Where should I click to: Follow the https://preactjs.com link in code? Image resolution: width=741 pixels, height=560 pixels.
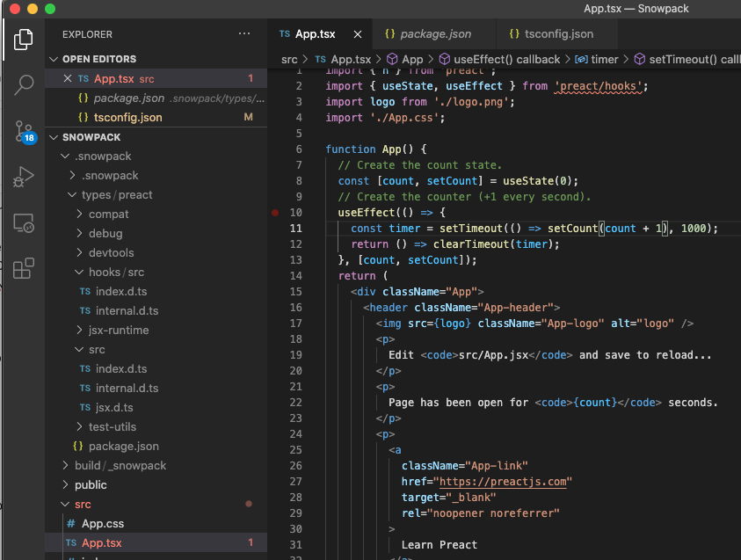[x=503, y=482]
